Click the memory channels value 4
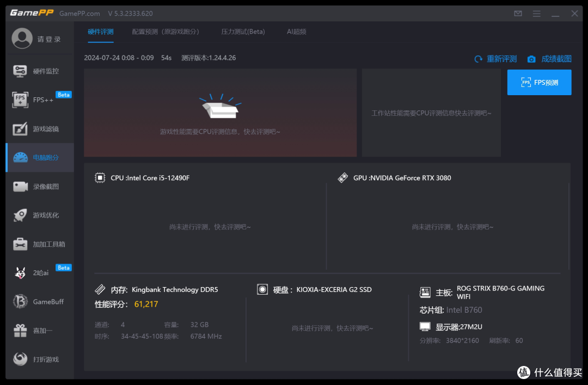This screenshot has width=588, height=385. [x=122, y=325]
